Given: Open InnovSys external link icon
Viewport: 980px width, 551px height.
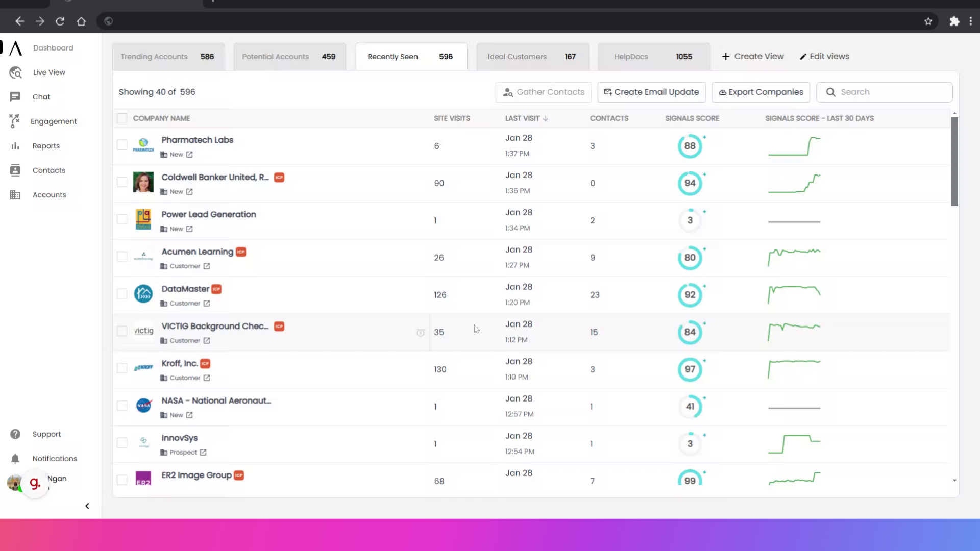Looking at the screenshot, I should point(203,453).
